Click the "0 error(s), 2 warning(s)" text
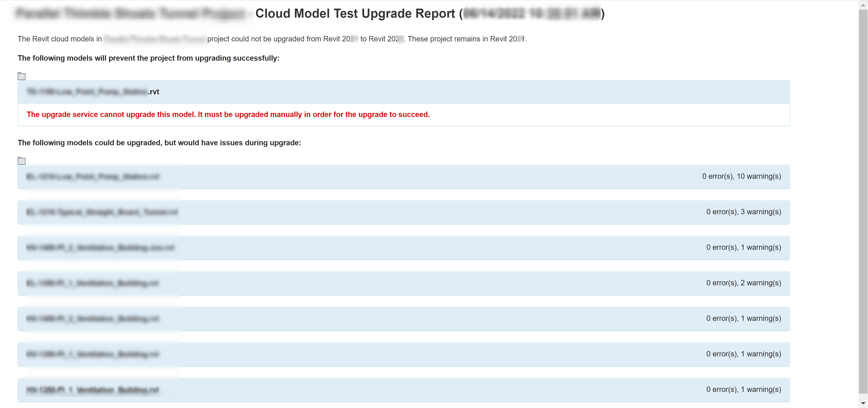The image size is (868, 408). (x=743, y=283)
